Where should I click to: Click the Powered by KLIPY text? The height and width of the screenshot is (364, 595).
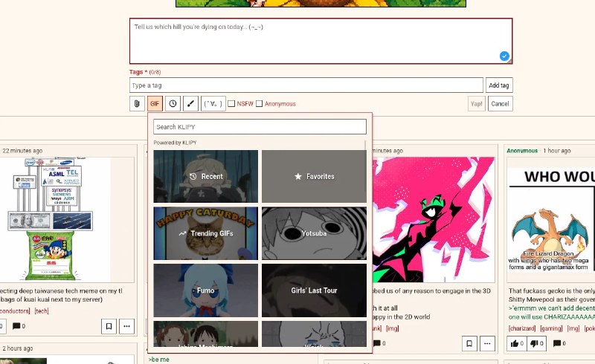pos(175,143)
